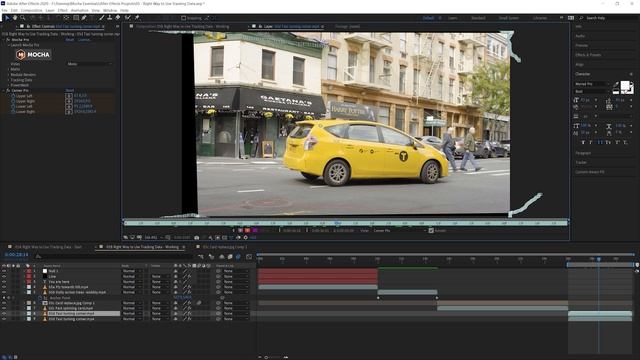Click the eyedropper in Character panel
Screen dimensions: 640x360
tap(616, 85)
